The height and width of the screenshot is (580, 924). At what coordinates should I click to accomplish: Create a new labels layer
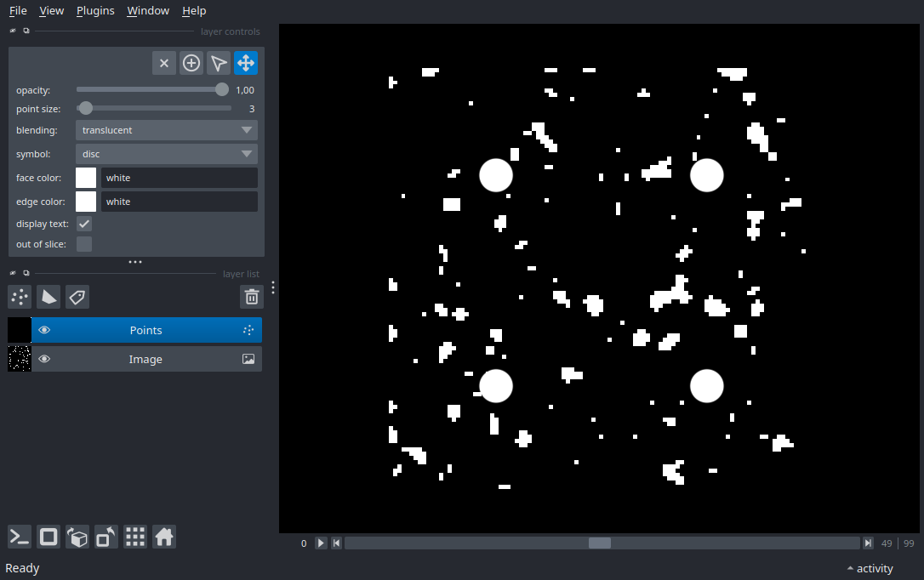[x=77, y=297]
